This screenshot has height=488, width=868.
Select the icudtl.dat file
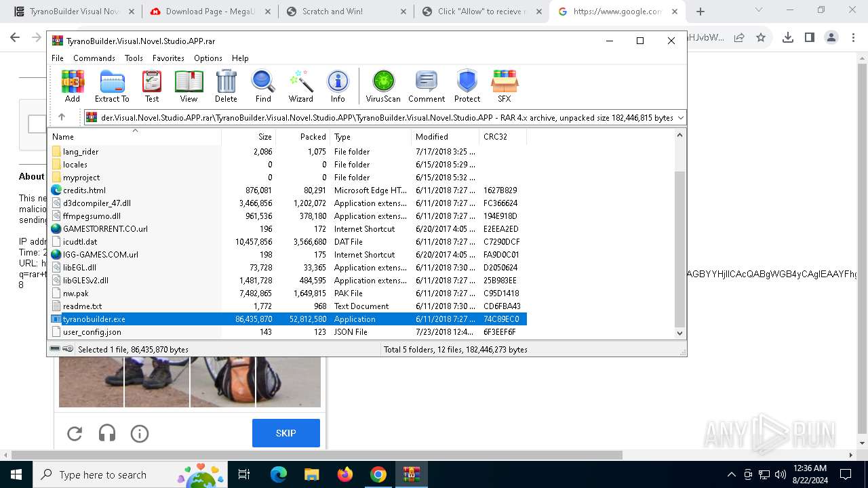(x=80, y=242)
